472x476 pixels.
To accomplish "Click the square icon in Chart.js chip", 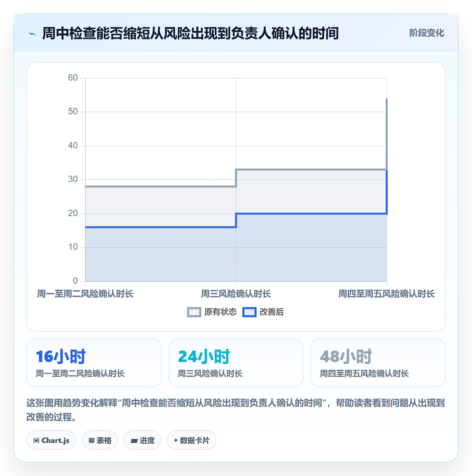I will (36, 441).
